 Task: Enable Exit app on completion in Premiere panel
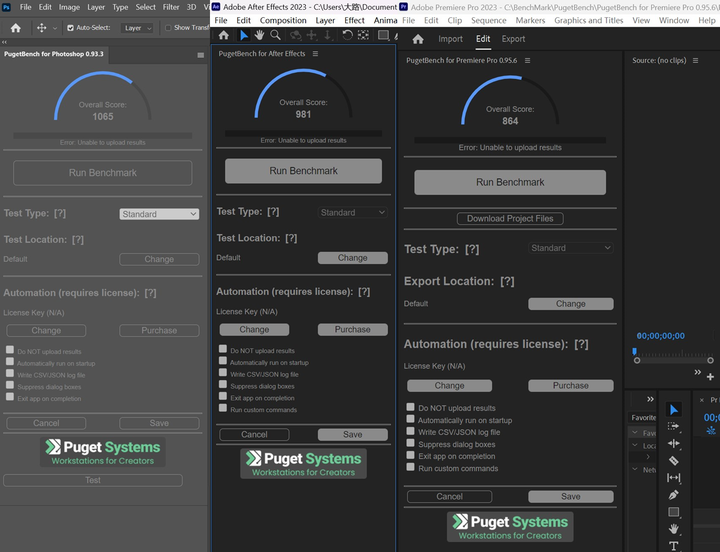411,455
